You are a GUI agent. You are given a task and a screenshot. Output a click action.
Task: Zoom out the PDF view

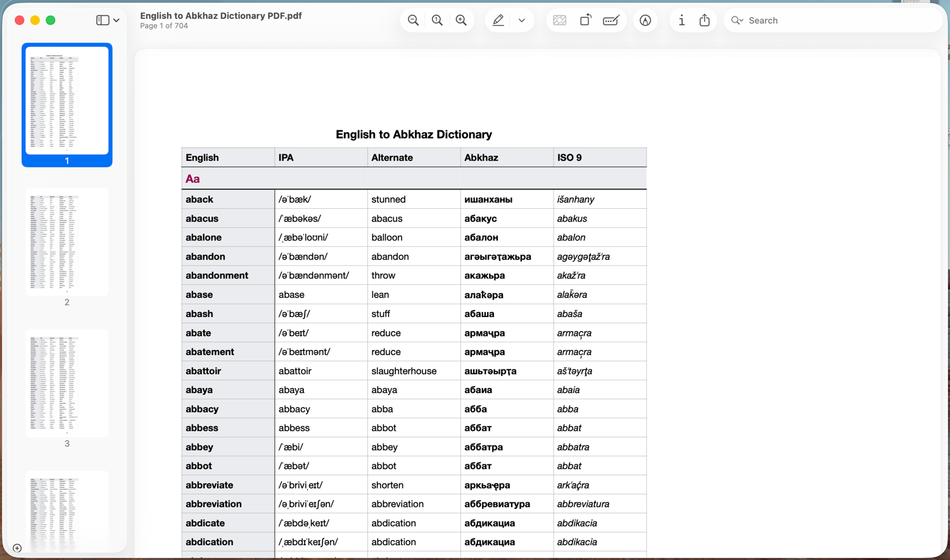coord(412,20)
